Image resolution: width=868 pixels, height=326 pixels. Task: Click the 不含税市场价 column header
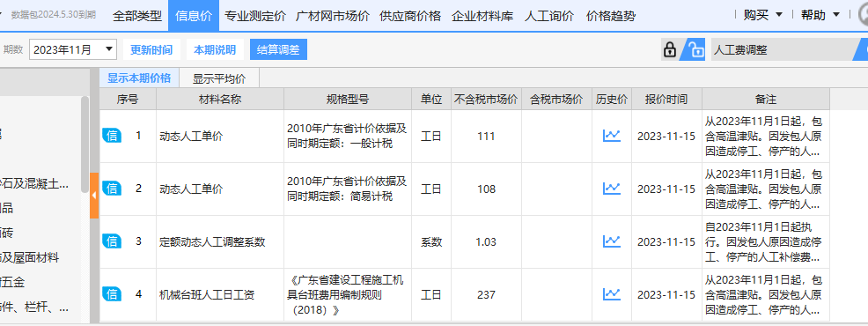pyautogui.click(x=486, y=100)
